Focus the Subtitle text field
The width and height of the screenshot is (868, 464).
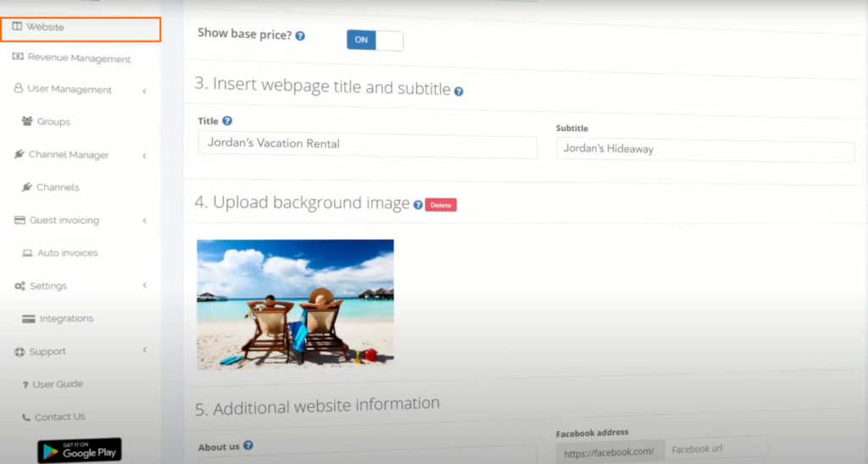704,150
